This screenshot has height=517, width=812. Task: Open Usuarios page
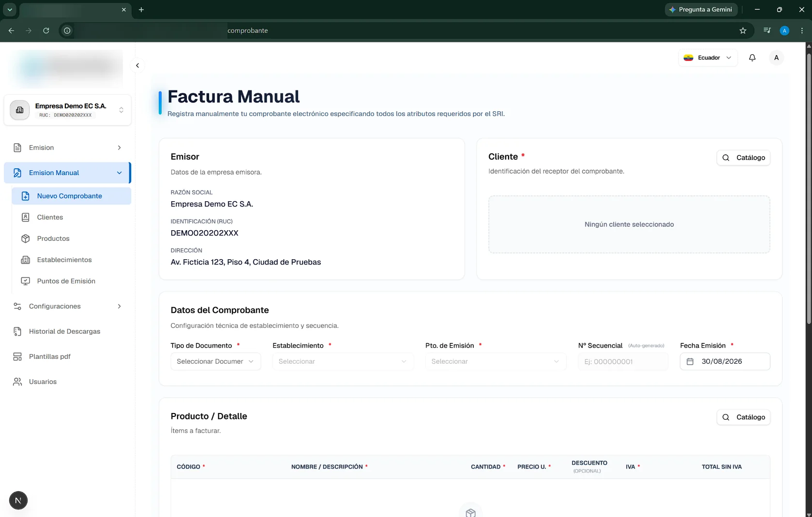tap(68, 382)
